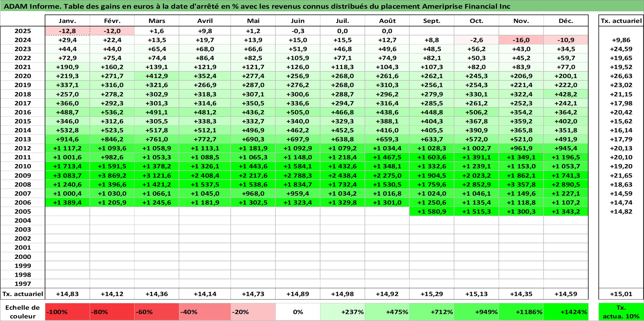Image resolution: width=644 pixels, height=321 pixels.
Task: Click the +3 357,8 cell in 2008
Action: click(521, 184)
